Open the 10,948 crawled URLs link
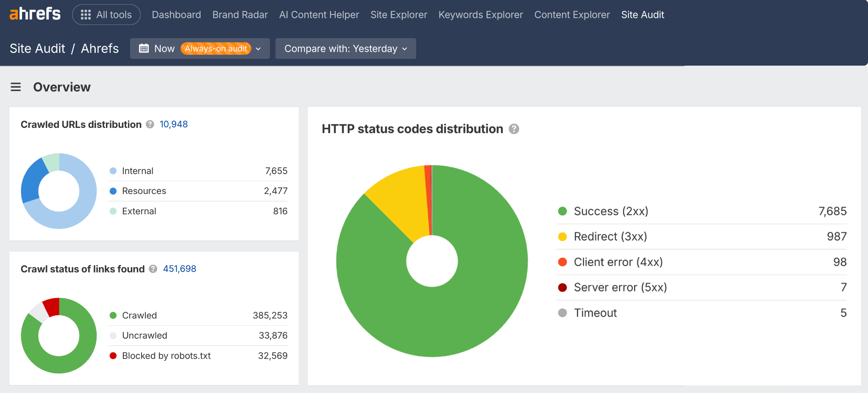Image resolution: width=868 pixels, height=393 pixels. (x=173, y=124)
